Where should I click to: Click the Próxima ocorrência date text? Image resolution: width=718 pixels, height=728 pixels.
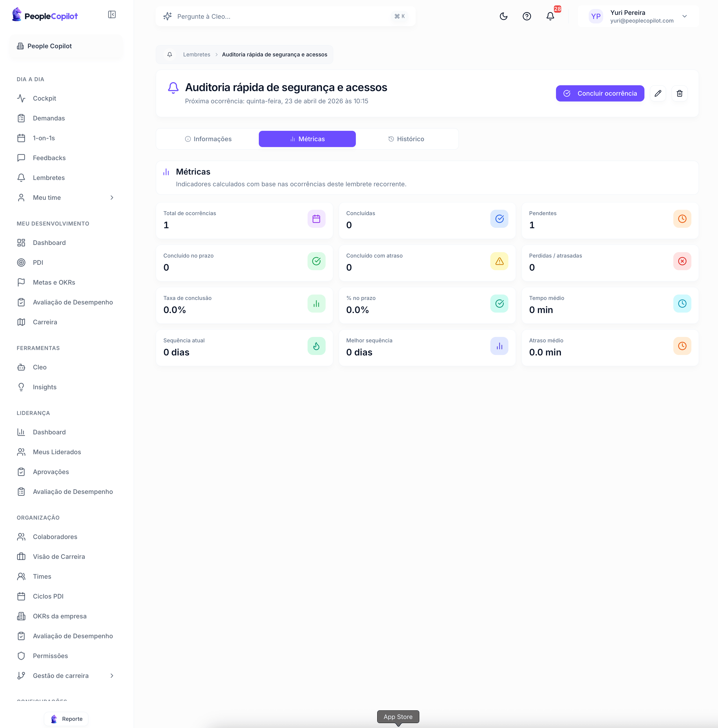point(276,101)
